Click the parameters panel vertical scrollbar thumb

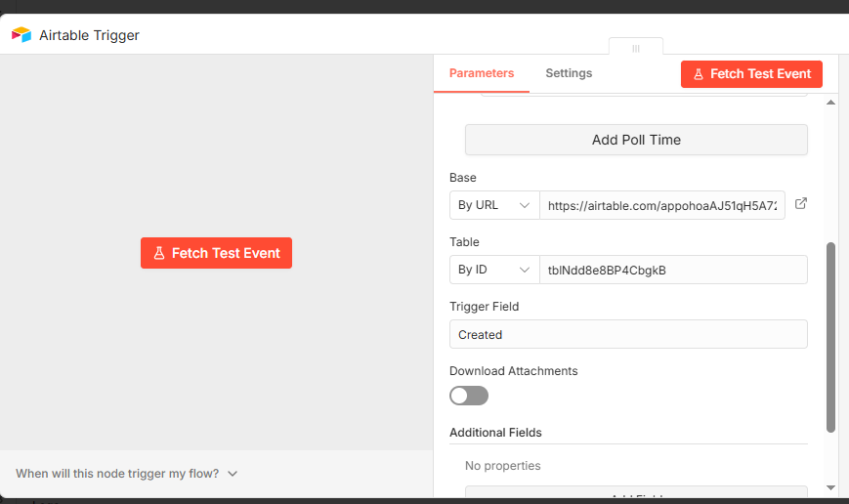point(830,337)
